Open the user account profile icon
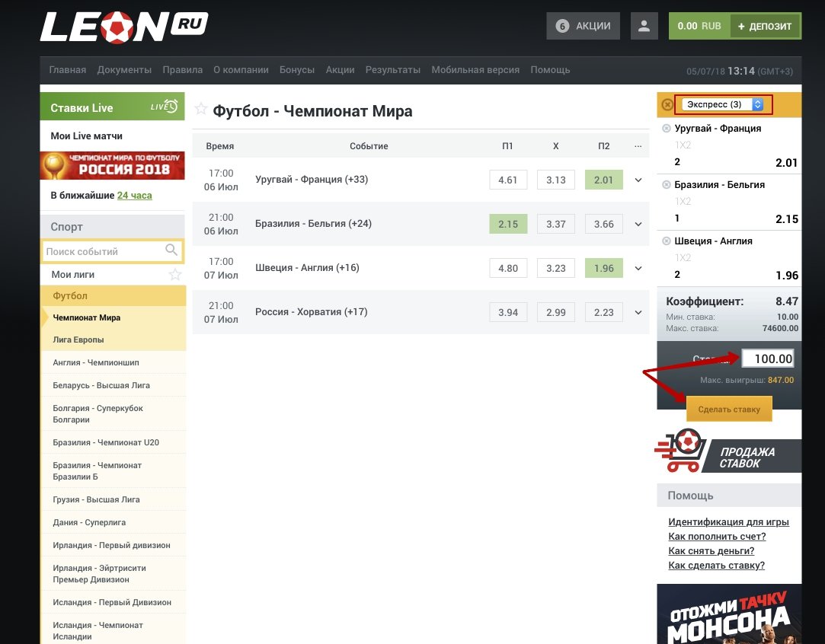825x644 pixels. click(x=644, y=26)
